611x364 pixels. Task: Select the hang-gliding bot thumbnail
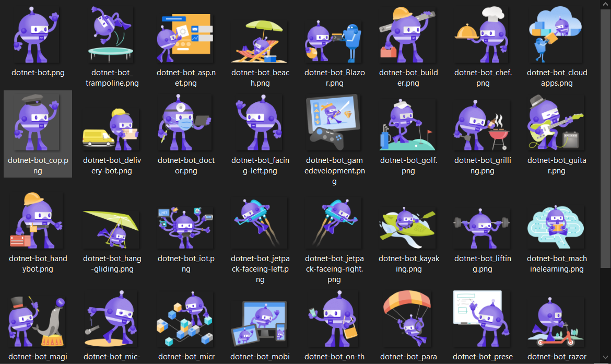coord(111,229)
